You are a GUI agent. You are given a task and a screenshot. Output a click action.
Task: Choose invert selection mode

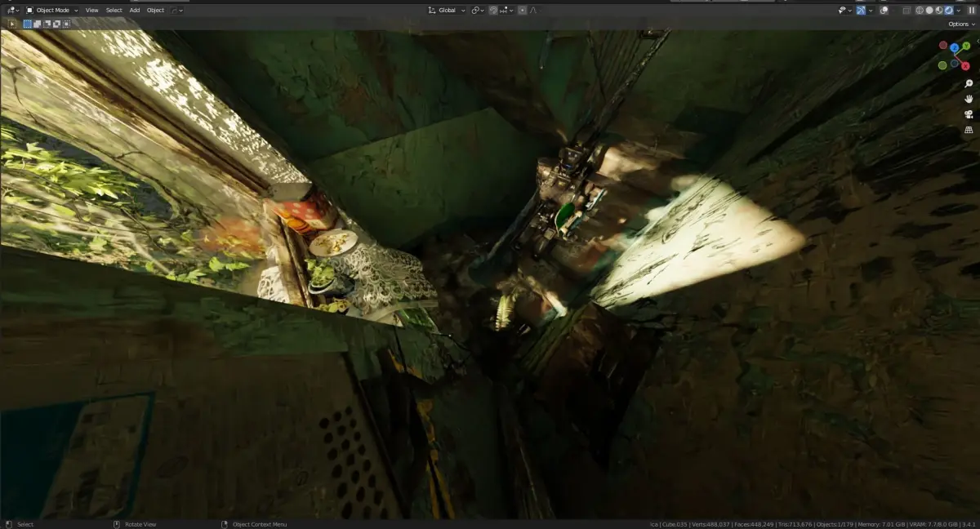pyautogui.click(x=56, y=24)
